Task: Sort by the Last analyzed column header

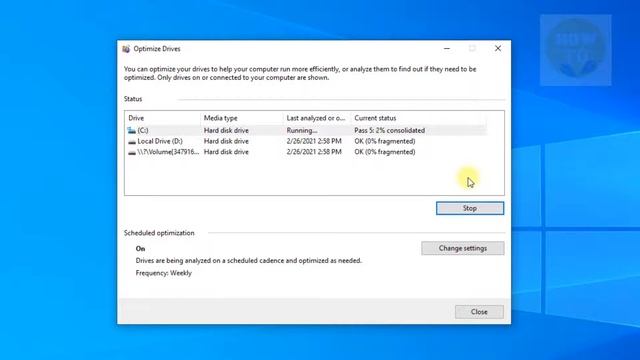Action: (x=316, y=118)
